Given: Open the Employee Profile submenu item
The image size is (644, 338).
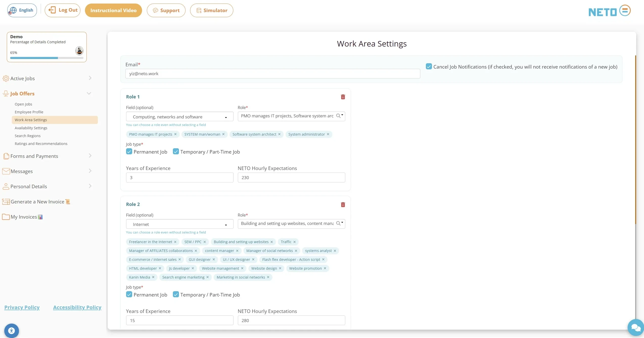Looking at the screenshot, I should (x=29, y=112).
